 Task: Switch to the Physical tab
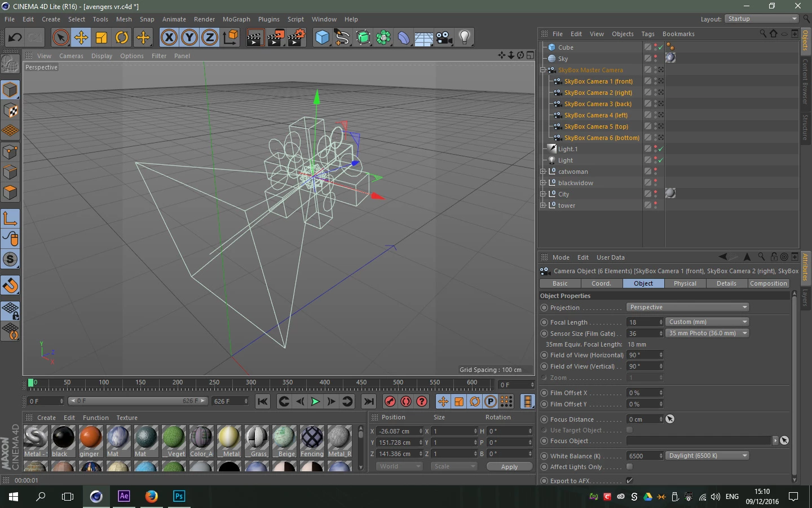pos(685,283)
